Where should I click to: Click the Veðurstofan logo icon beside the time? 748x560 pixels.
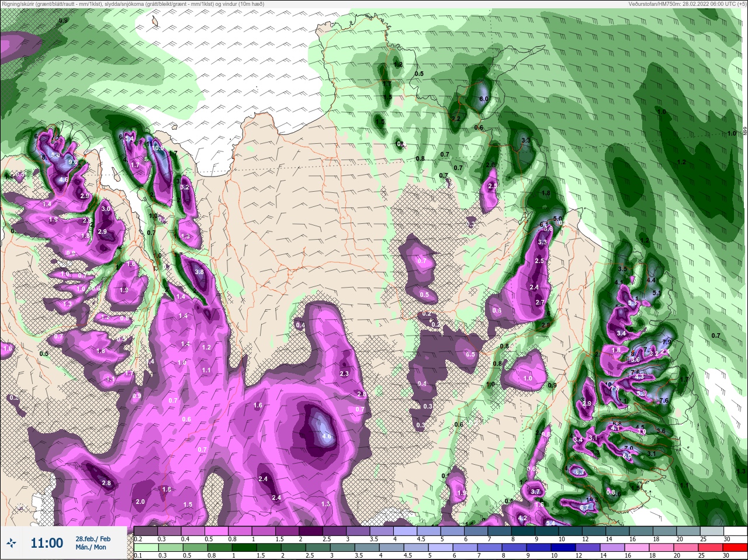point(11,542)
